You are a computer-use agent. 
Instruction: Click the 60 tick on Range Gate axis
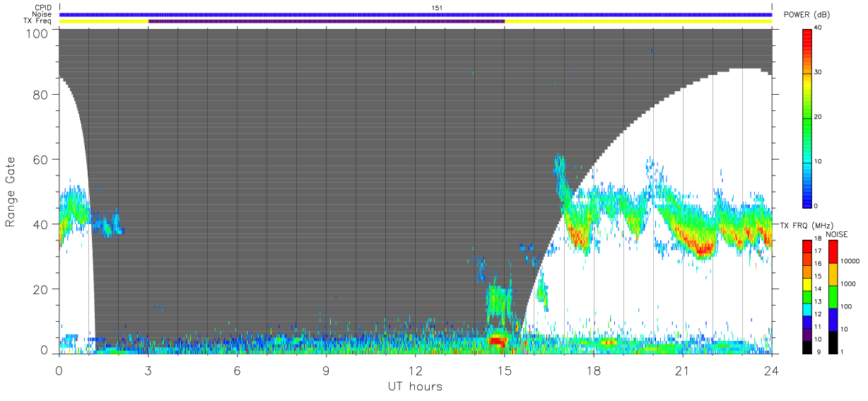click(x=42, y=160)
